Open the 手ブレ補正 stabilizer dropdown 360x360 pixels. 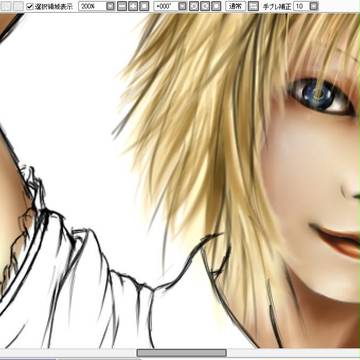click(x=314, y=6)
